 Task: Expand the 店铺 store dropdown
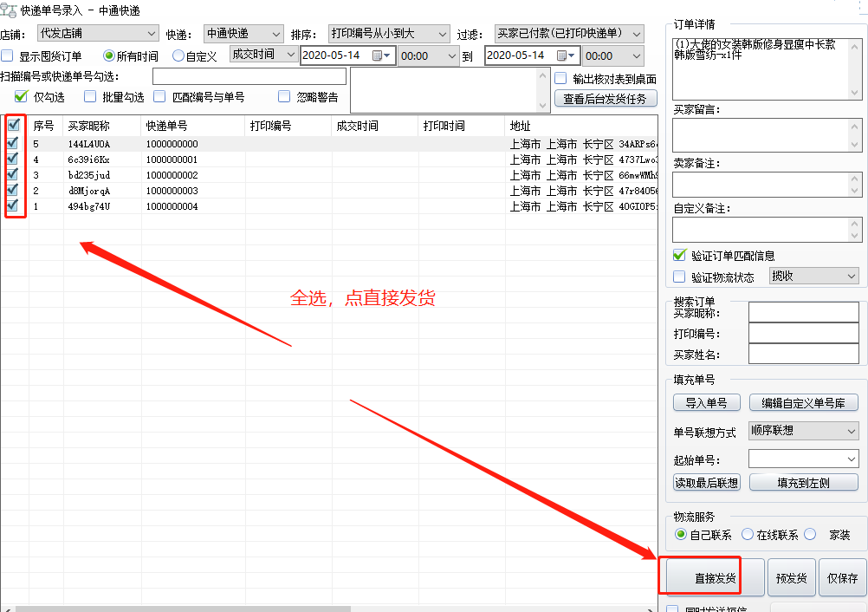coord(97,34)
